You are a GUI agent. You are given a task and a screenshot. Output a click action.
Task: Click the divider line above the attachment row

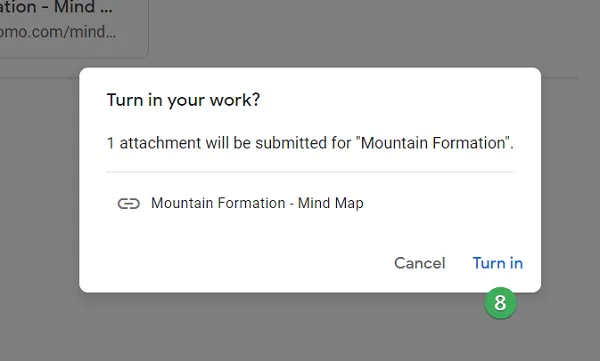click(310, 172)
